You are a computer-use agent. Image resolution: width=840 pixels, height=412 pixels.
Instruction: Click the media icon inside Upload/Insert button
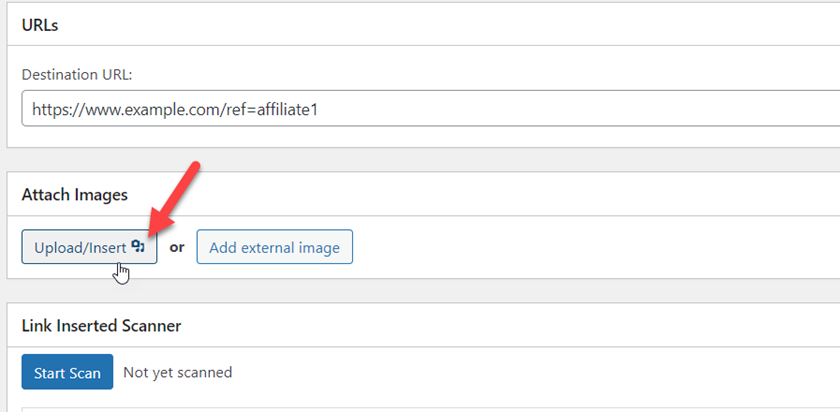coord(138,246)
